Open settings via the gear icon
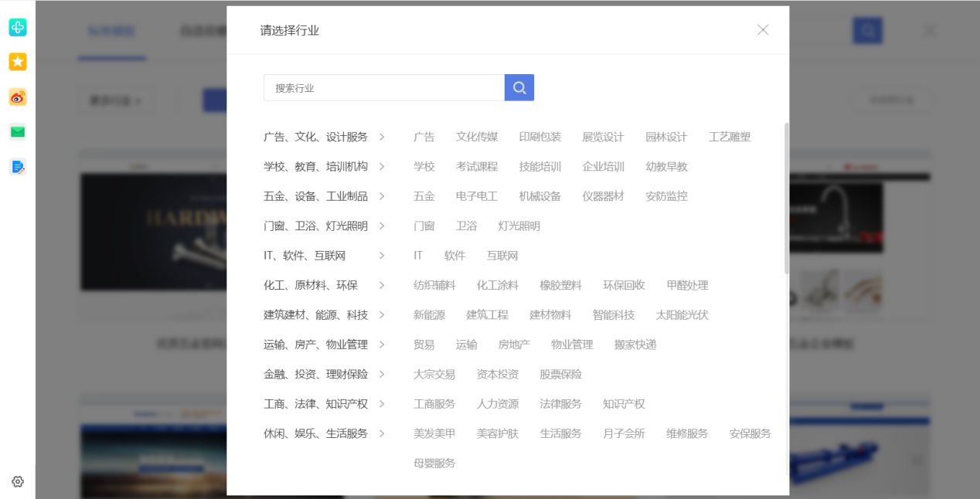 pos(17,480)
